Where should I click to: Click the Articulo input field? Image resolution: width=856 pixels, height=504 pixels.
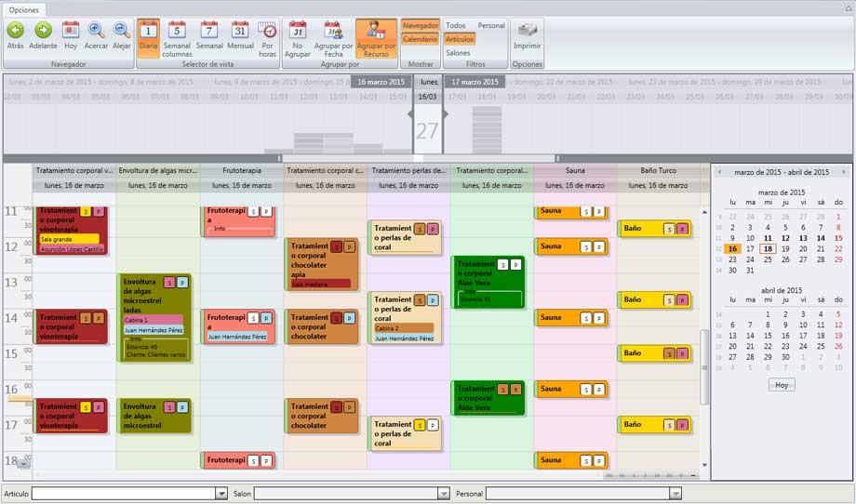124,494
